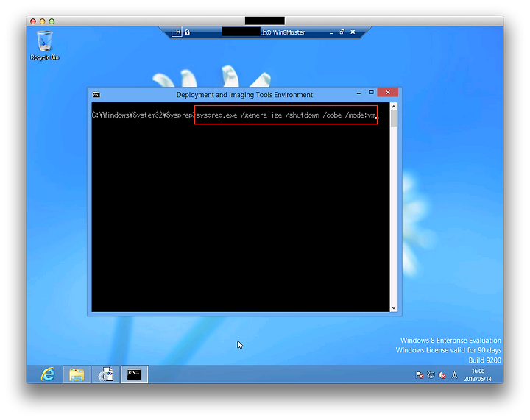Open the system image manager taskbar icon

point(105,374)
